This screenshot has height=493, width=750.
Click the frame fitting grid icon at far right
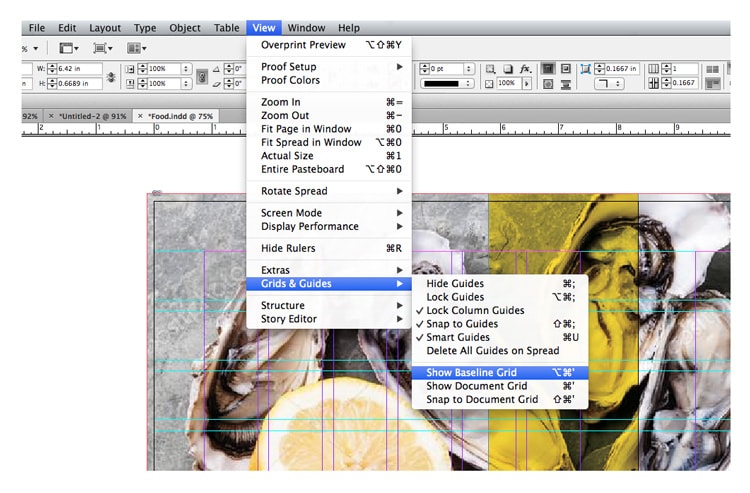point(713,69)
